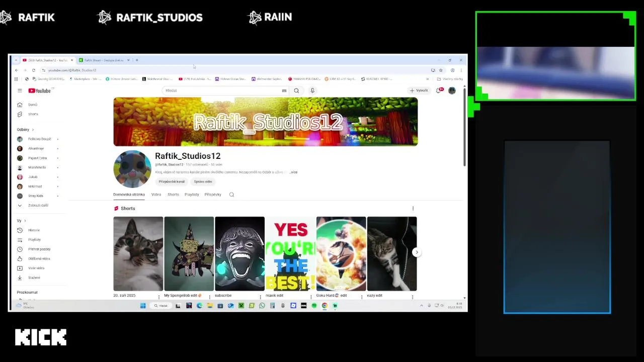This screenshot has width=644, height=362.
Task: Switch to Domovská stránka tab
Action: [x=129, y=195]
